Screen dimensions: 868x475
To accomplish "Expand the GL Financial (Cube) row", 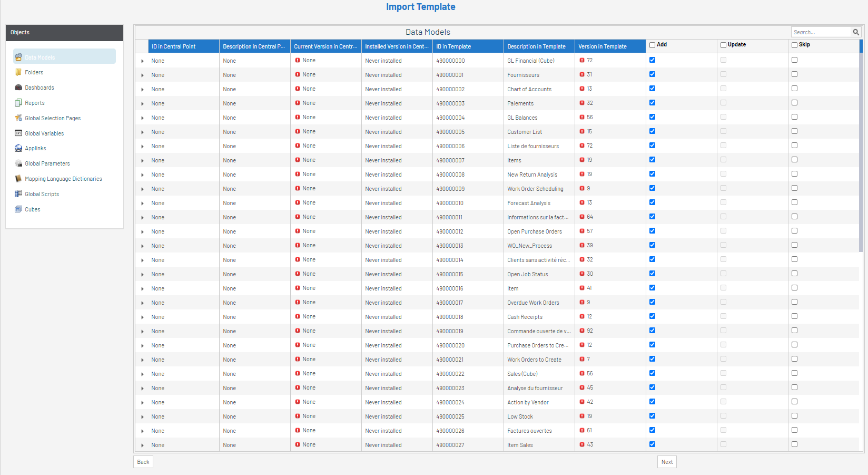I will [x=142, y=61].
